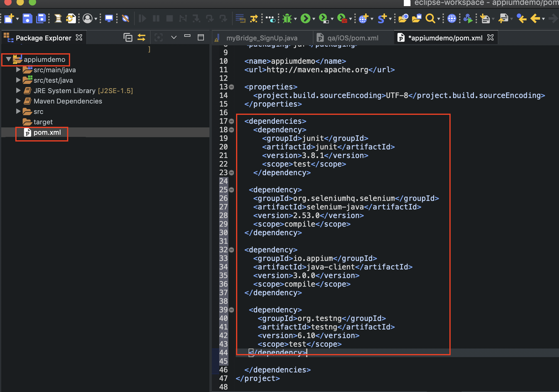Click the green Run button
559x392 pixels.
[306, 19]
